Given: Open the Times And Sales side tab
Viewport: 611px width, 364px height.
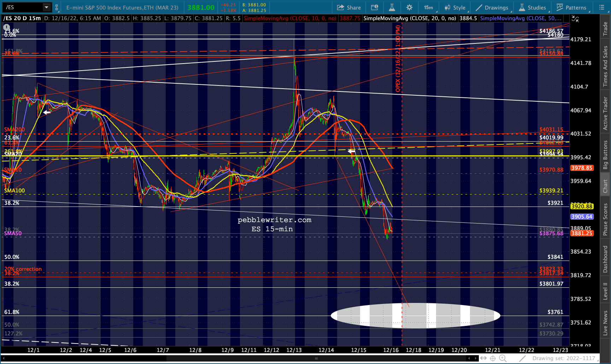Looking at the screenshot, I should coord(605,66).
